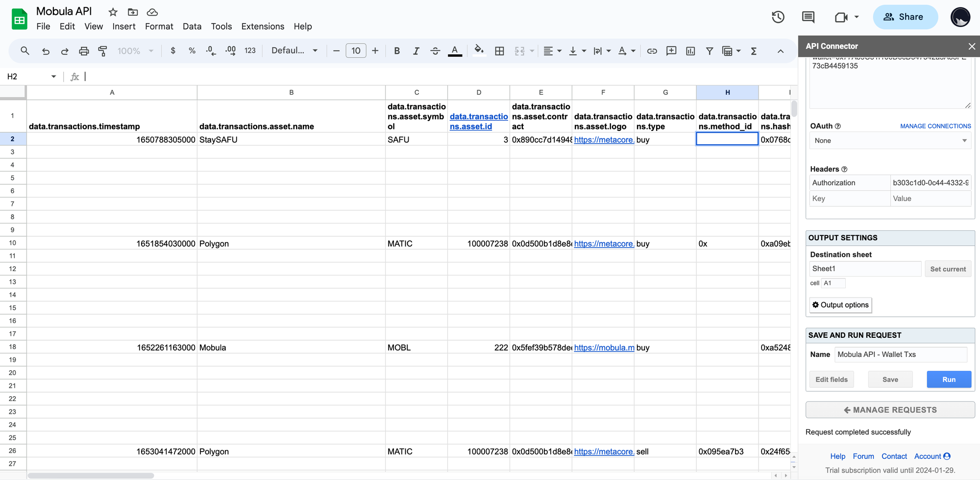Open the Manage Connections link
Viewport: 980px width, 480px height.
pyautogui.click(x=935, y=126)
